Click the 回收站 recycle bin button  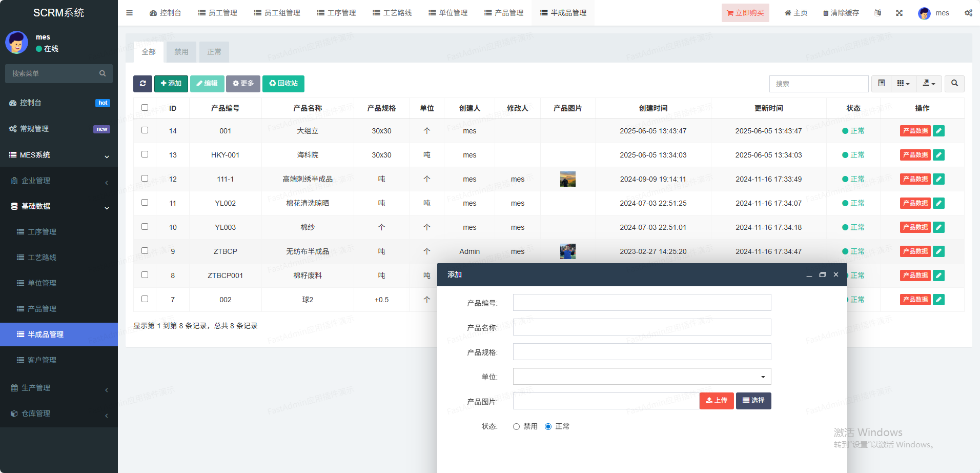click(x=283, y=84)
